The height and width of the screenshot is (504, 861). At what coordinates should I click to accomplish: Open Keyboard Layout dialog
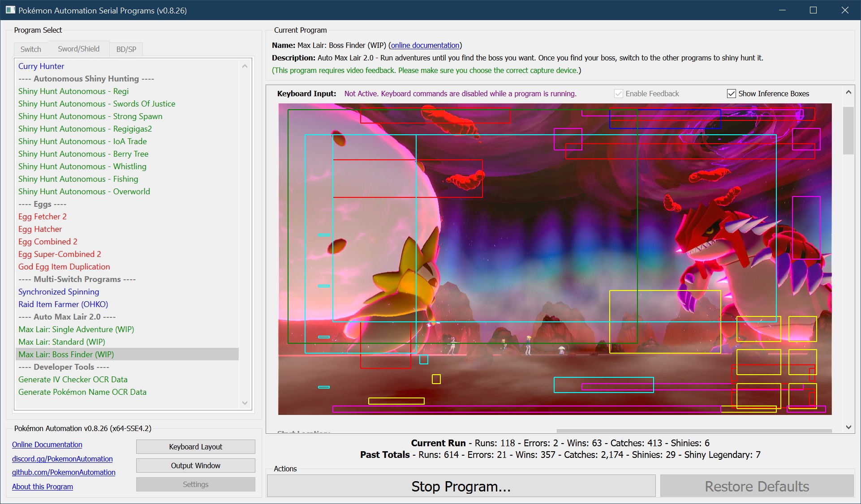195,447
